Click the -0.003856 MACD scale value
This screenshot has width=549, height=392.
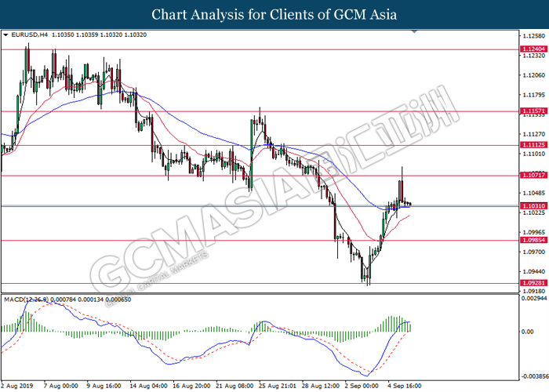click(x=535, y=376)
